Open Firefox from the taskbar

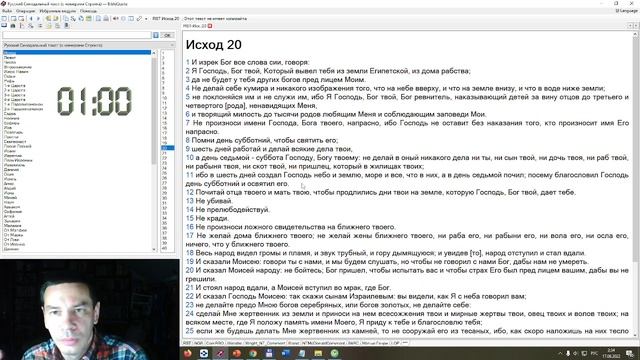click(x=187, y=353)
